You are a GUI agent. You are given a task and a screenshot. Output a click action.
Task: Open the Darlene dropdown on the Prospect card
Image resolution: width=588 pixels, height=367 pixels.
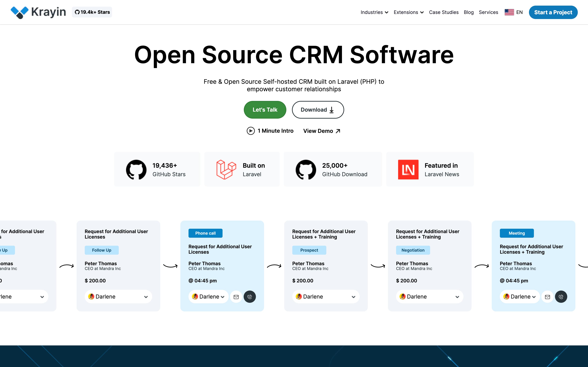[326, 297]
